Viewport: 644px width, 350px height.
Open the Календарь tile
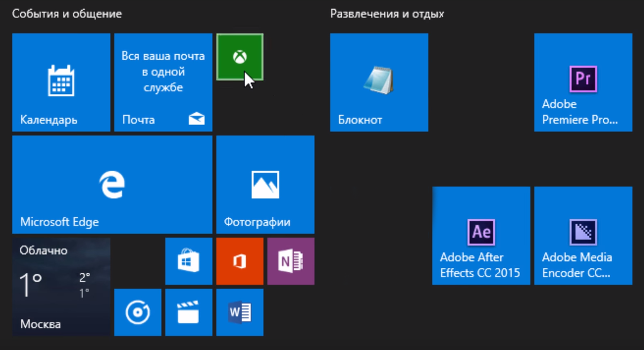pos(61,82)
